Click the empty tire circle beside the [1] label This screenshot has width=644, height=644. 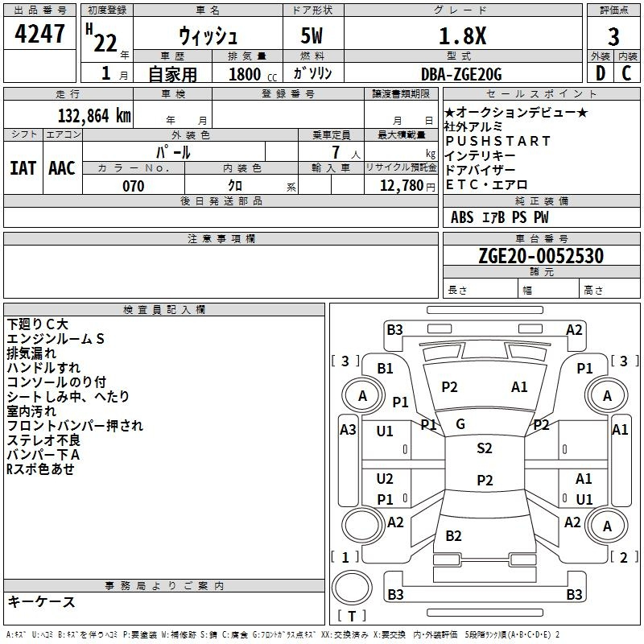coord(363,526)
